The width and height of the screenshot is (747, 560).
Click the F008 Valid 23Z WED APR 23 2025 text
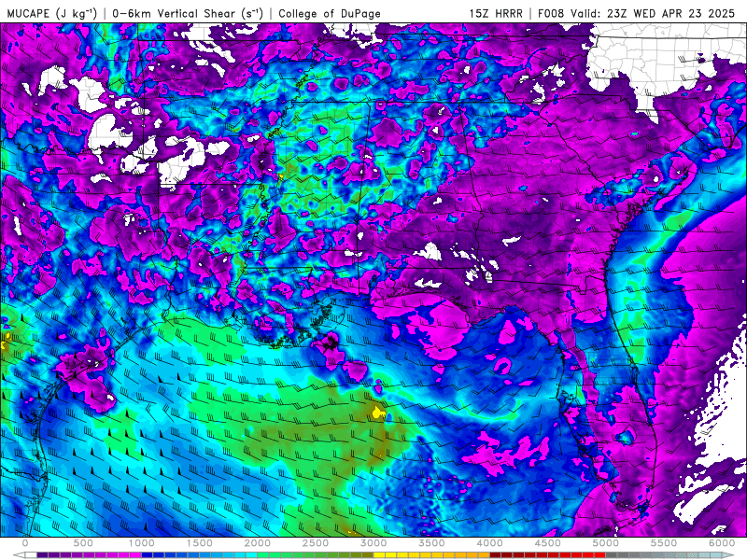click(x=636, y=13)
